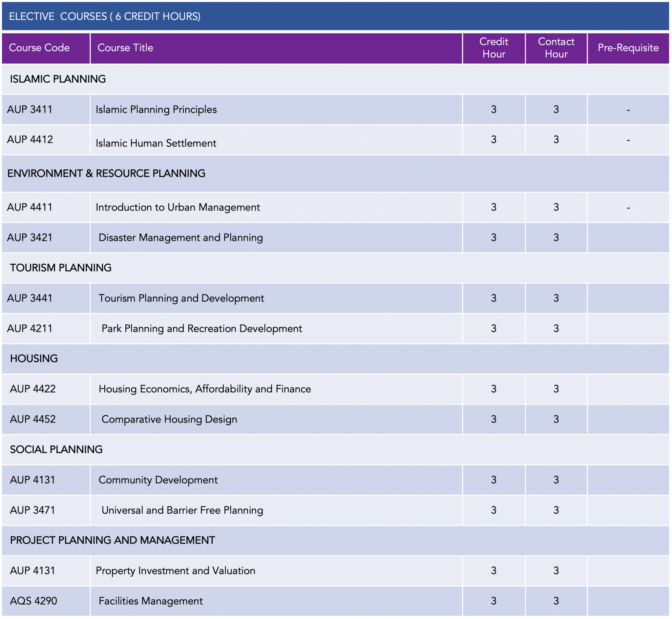Click 'Islamic Planning Principles' course title

coord(156,110)
